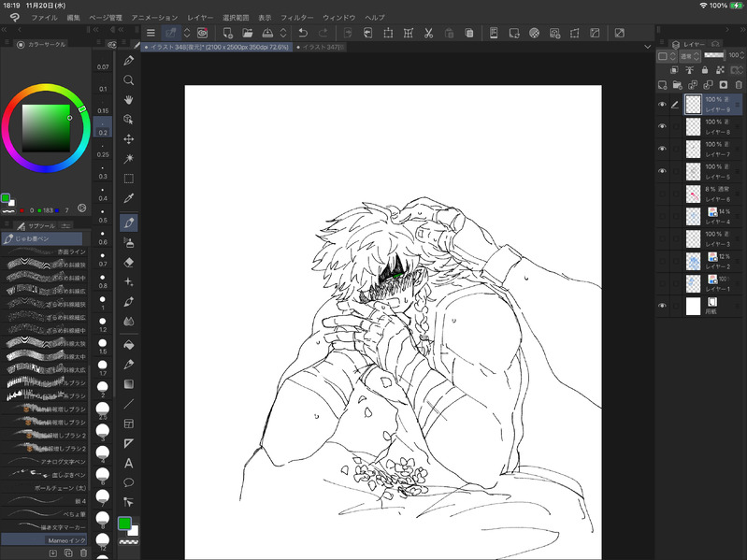Hide layer レイヤー 5 with eye icon
The width and height of the screenshot is (747, 560).
[662, 171]
